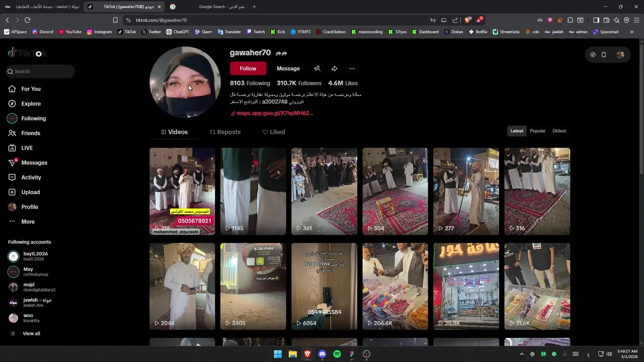The height and width of the screenshot is (362, 644).
Task: Open the video with 1145 views
Action: pyautogui.click(x=253, y=191)
